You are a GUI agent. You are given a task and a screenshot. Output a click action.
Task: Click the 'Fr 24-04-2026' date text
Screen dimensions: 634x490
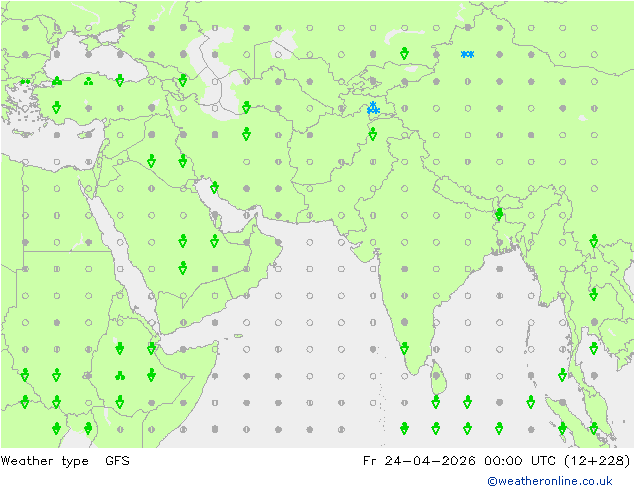[x=419, y=461]
